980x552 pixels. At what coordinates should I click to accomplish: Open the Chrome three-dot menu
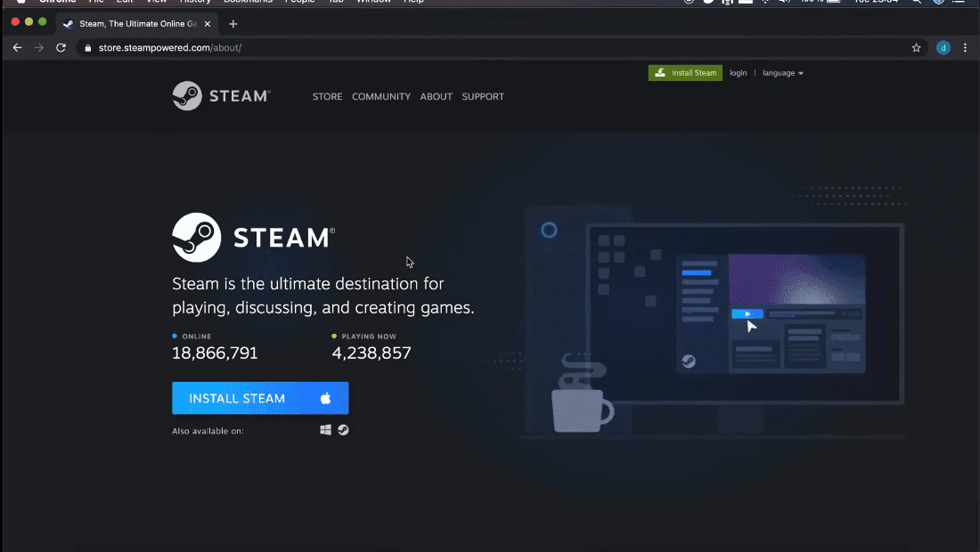(x=966, y=47)
